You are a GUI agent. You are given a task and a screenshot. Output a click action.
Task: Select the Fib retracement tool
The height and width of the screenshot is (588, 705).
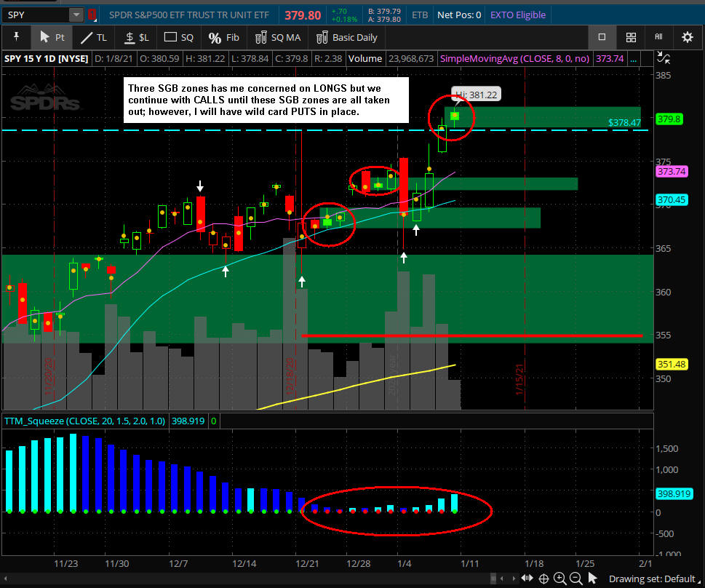tap(223, 37)
